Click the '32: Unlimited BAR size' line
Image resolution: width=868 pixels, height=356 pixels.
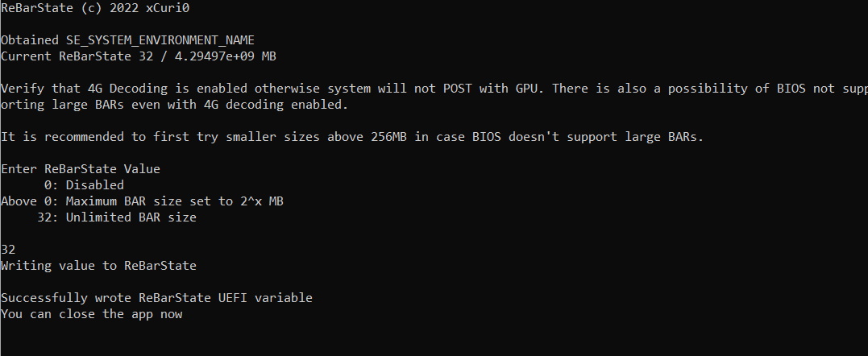pos(117,217)
